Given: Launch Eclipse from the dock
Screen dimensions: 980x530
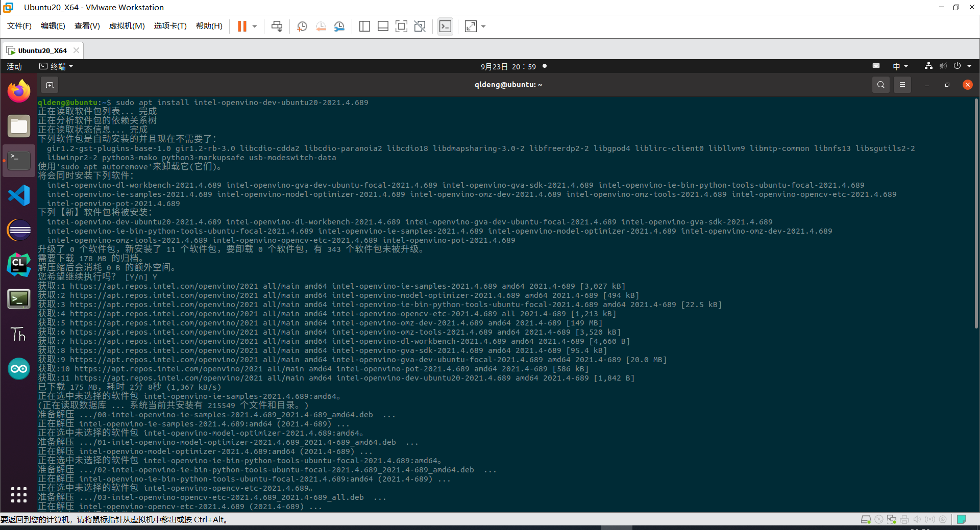Looking at the screenshot, I should click(19, 230).
